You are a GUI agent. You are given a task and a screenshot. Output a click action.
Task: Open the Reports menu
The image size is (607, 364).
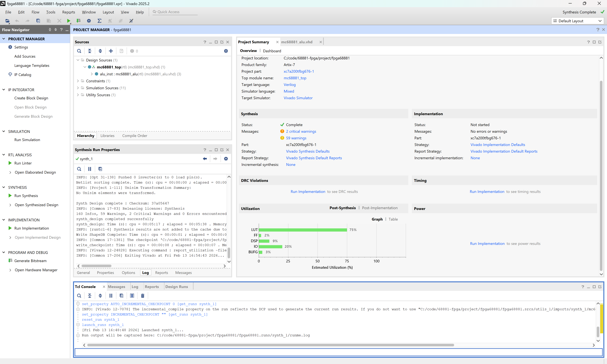pyautogui.click(x=68, y=12)
